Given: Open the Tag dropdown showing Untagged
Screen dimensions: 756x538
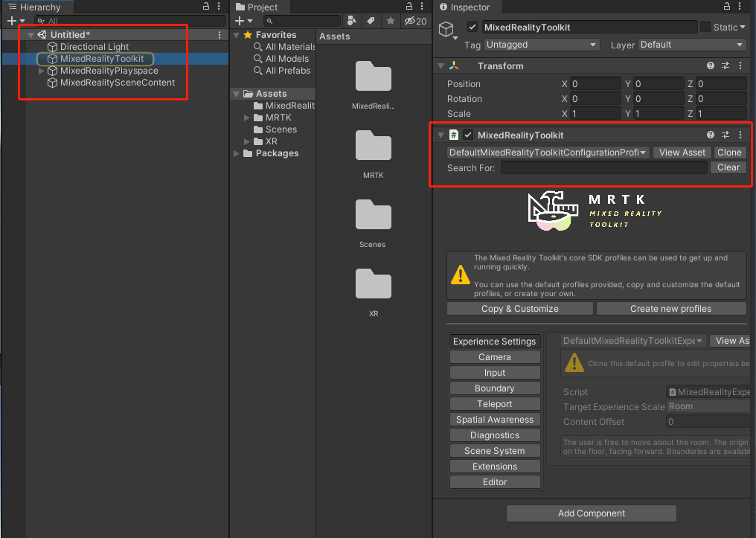Looking at the screenshot, I should click(542, 45).
